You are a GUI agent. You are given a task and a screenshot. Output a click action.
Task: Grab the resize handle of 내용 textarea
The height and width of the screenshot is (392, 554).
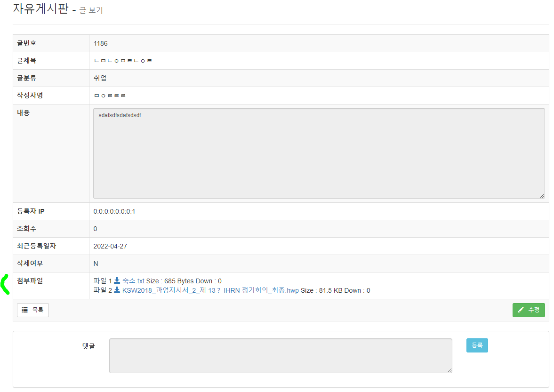[542, 196]
